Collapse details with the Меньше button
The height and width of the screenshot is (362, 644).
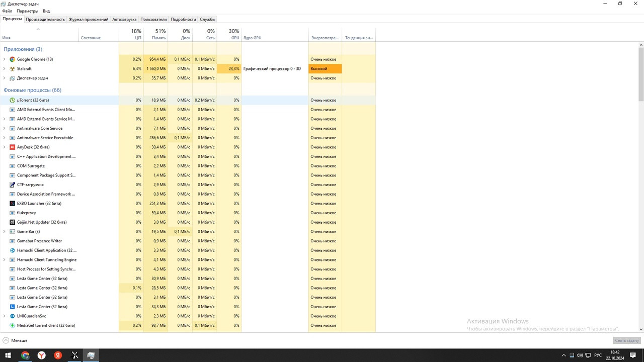click(x=15, y=340)
